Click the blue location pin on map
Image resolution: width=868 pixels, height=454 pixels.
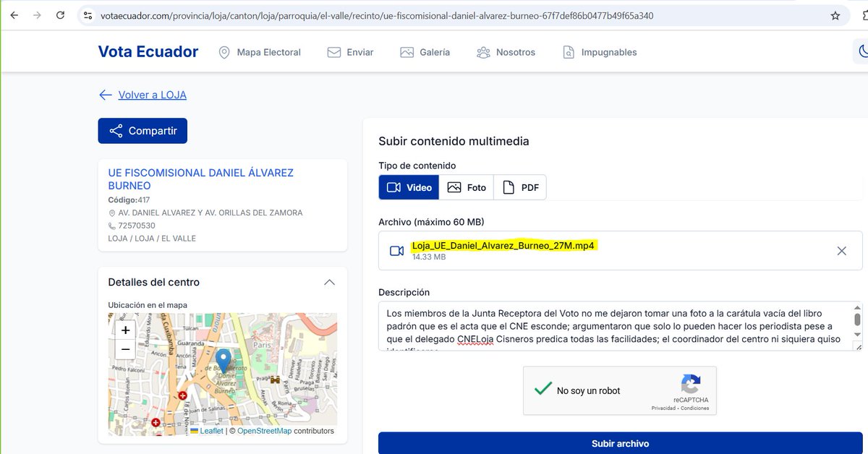coord(224,360)
